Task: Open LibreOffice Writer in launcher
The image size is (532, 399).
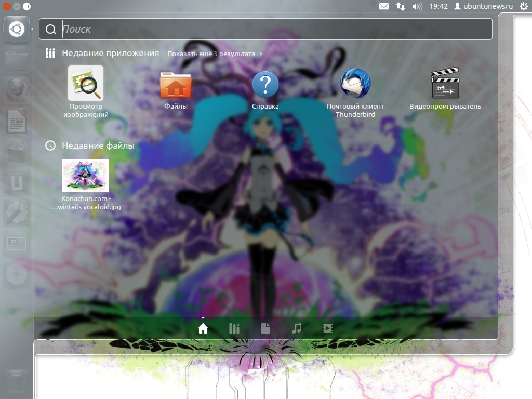Action: click(16, 121)
